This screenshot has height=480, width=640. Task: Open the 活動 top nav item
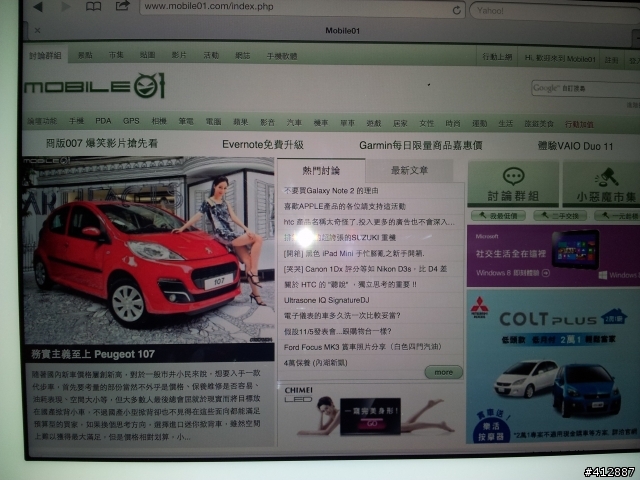211,55
